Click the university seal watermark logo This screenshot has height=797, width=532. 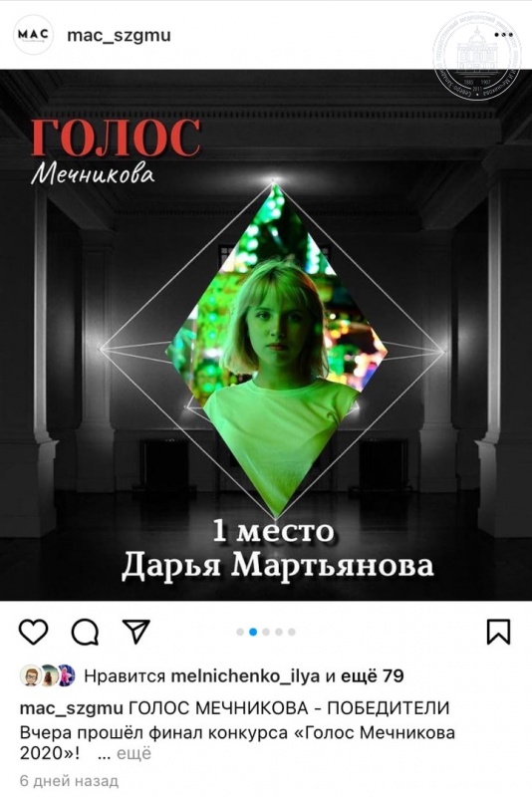476,55
